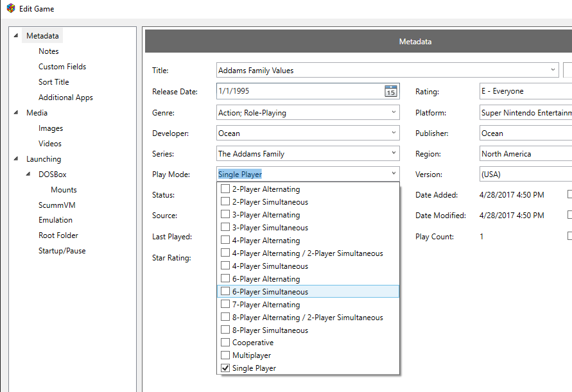
Task: Open the Startup/Pause section
Action: (x=62, y=251)
